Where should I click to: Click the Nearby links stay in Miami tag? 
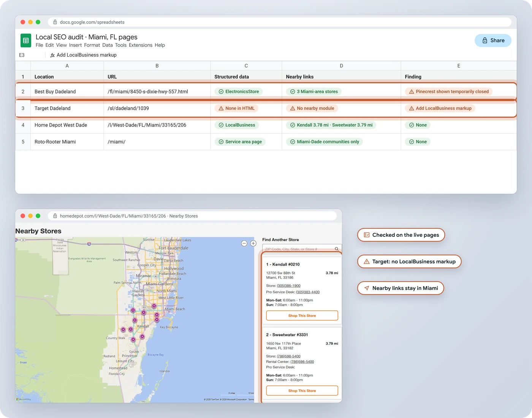pyautogui.click(x=401, y=288)
